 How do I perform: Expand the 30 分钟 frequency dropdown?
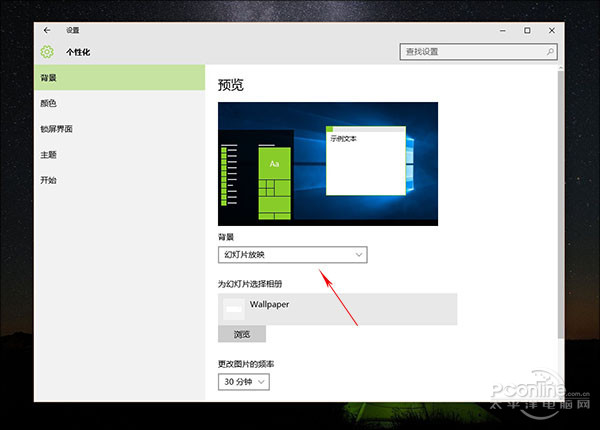pos(244,382)
